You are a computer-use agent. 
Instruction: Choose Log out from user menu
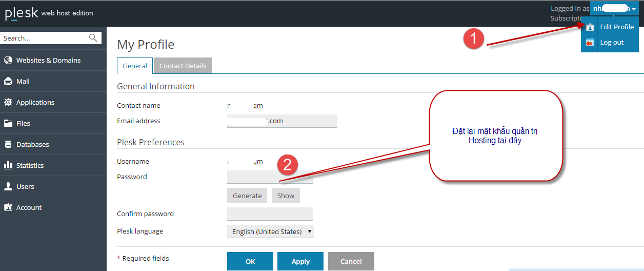tap(610, 43)
